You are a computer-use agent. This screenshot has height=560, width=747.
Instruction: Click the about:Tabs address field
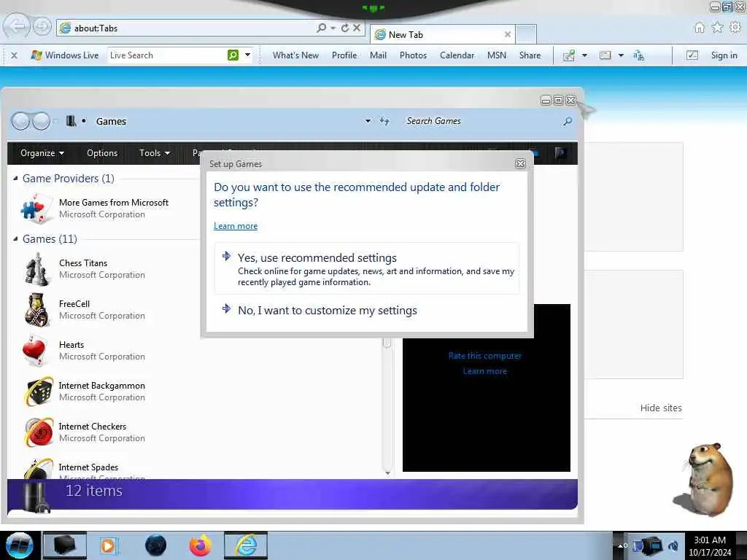pyautogui.click(x=190, y=28)
